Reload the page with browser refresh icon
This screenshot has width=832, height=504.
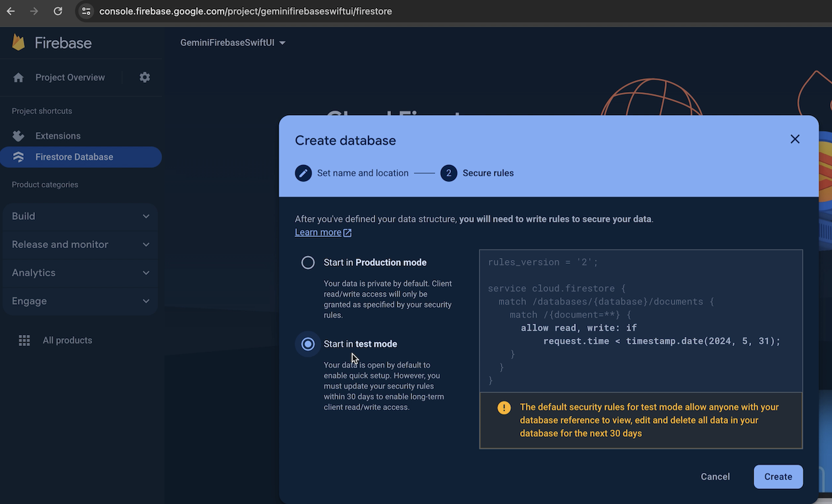(58, 11)
